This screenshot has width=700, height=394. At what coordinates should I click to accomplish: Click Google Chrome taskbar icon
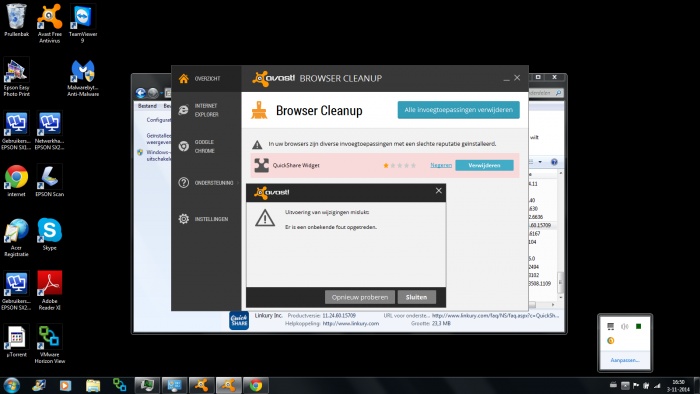[256, 385]
